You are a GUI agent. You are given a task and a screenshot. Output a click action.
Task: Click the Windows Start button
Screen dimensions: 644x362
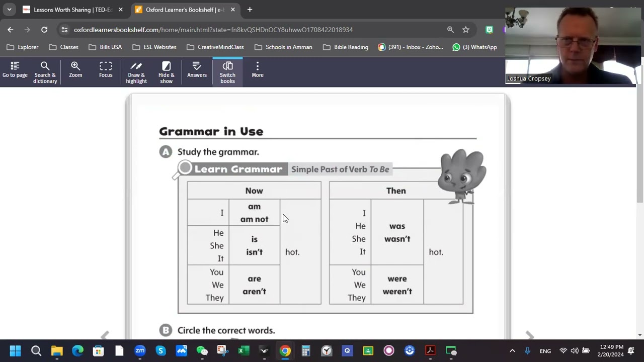(x=15, y=350)
